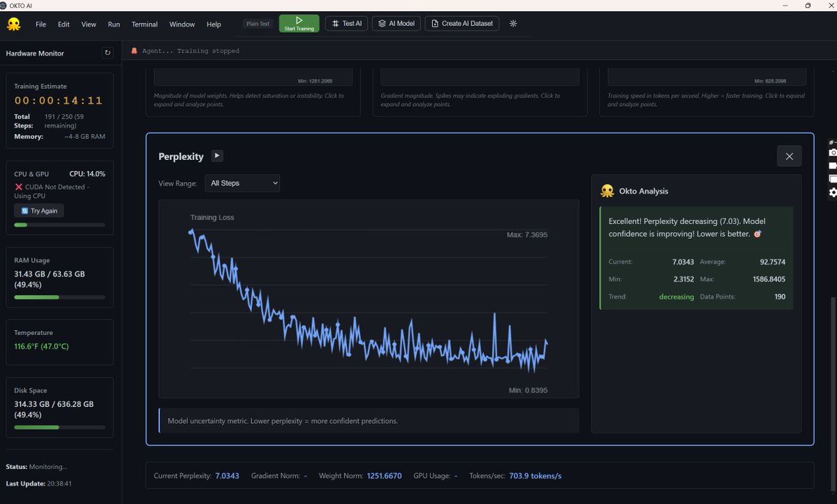Switch to Plain Text mode
The height and width of the screenshot is (504, 837).
(257, 23)
